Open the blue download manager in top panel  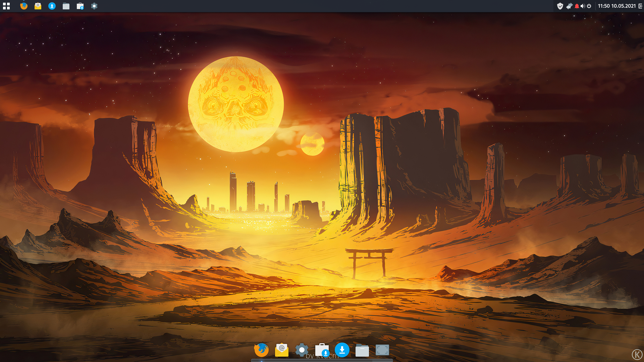[52, 6]
